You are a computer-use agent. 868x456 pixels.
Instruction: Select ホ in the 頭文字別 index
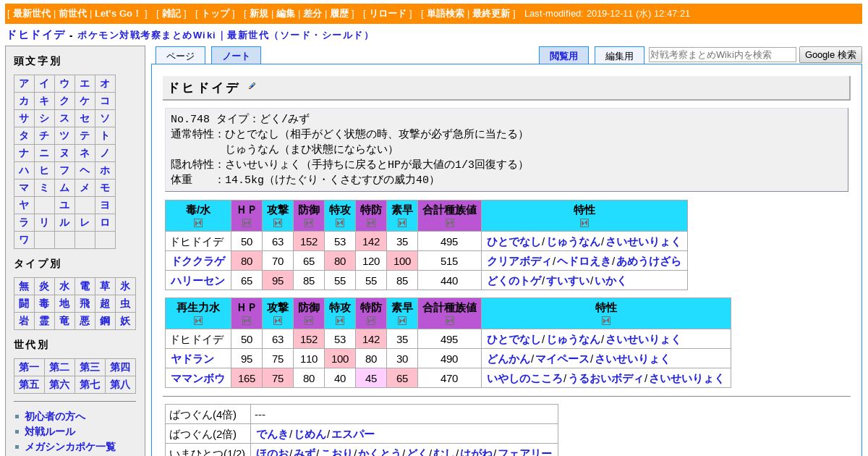click(105, 170)
